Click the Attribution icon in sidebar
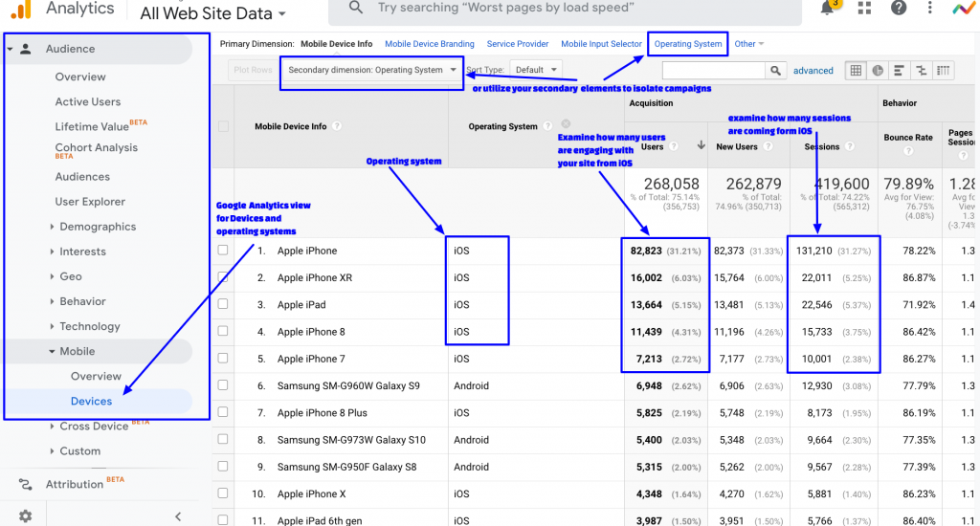Viewport: 980px width, 526px height. tap(25, 484)
